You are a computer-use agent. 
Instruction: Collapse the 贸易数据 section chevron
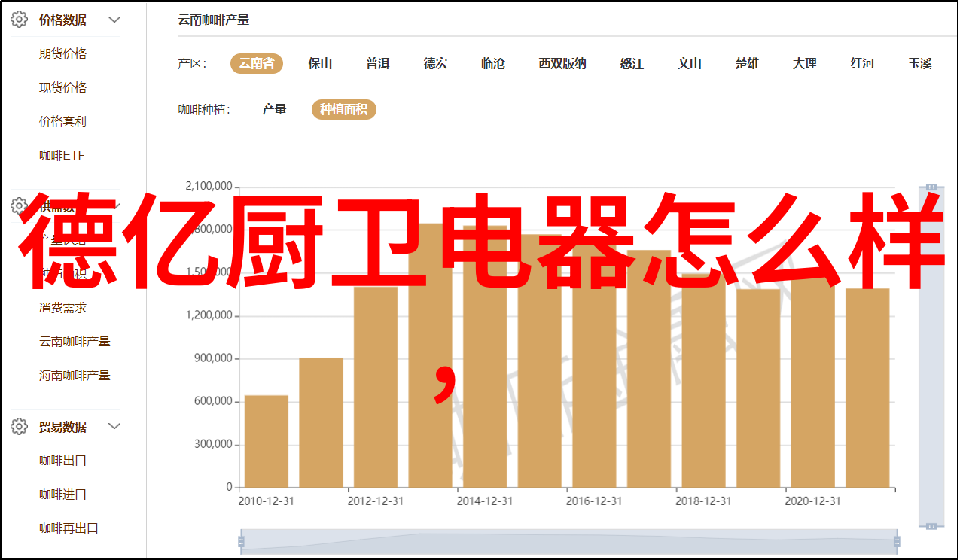(114, 427)
